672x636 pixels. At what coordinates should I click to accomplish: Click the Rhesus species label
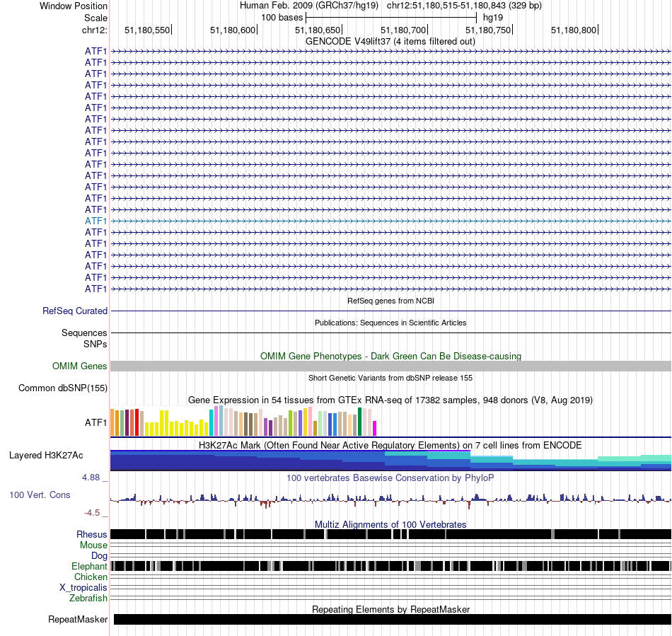pos(91,534)
